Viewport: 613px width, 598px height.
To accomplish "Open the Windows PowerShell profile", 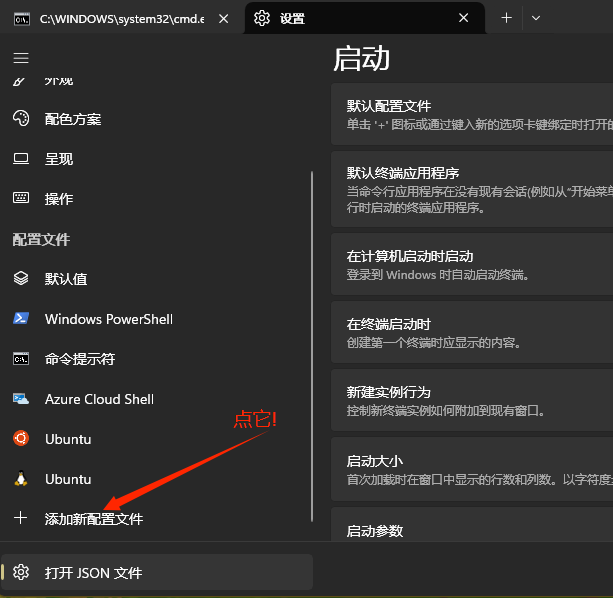I will [x=156, y=319].
